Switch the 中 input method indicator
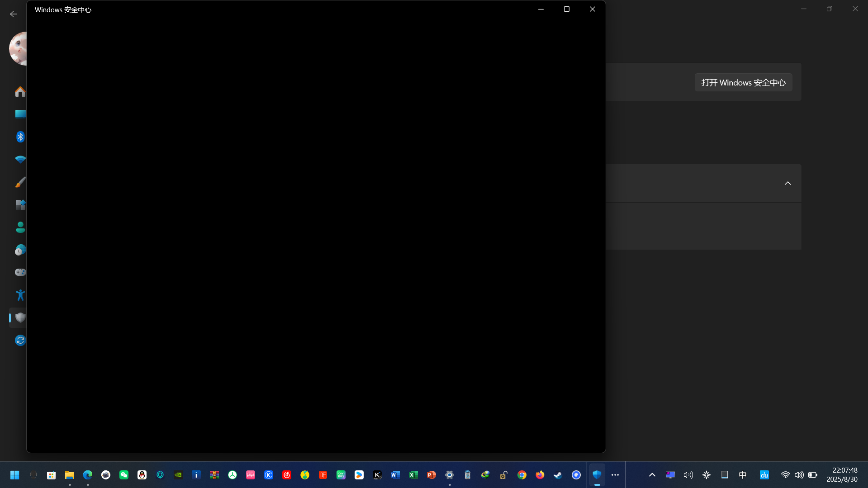868x488 pixels. 743,475
